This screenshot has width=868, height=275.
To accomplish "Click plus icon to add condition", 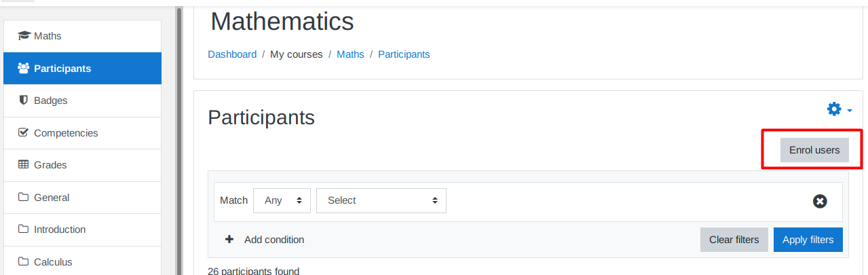I will (x=229, y=240).
